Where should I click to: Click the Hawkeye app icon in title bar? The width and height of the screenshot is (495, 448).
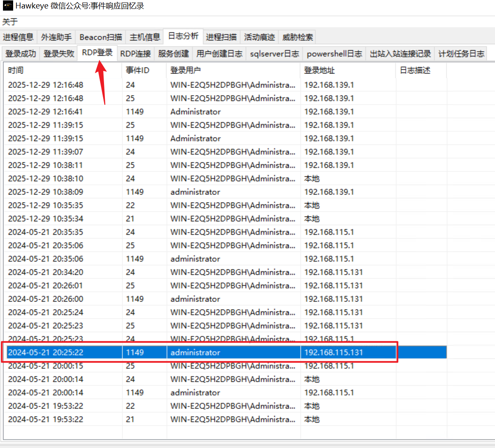pos(8,6)
